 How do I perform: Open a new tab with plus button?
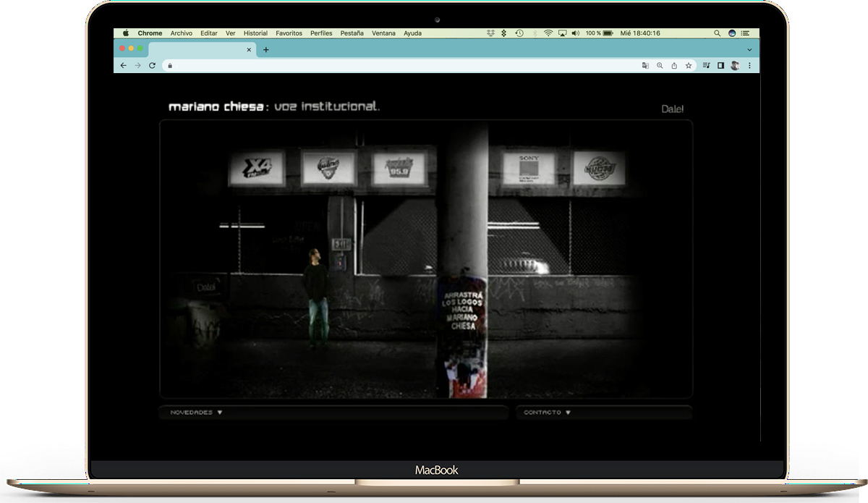pos(266,50)
